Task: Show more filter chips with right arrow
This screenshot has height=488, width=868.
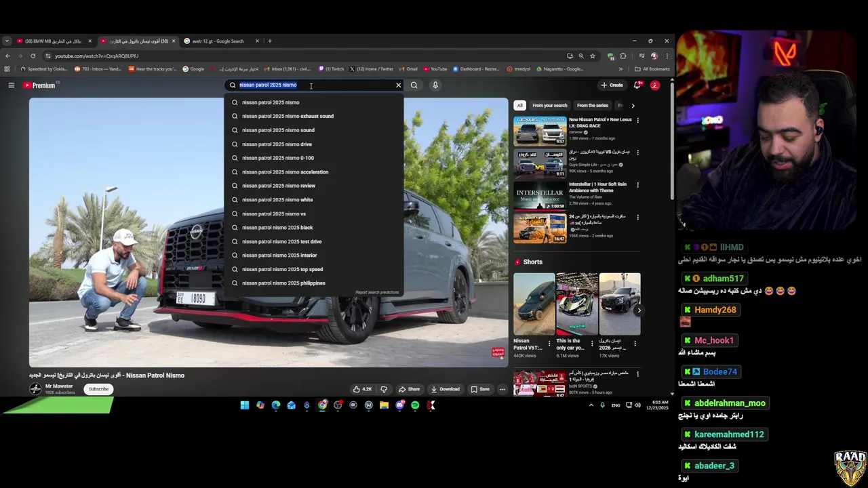Action: pos(633,106)
